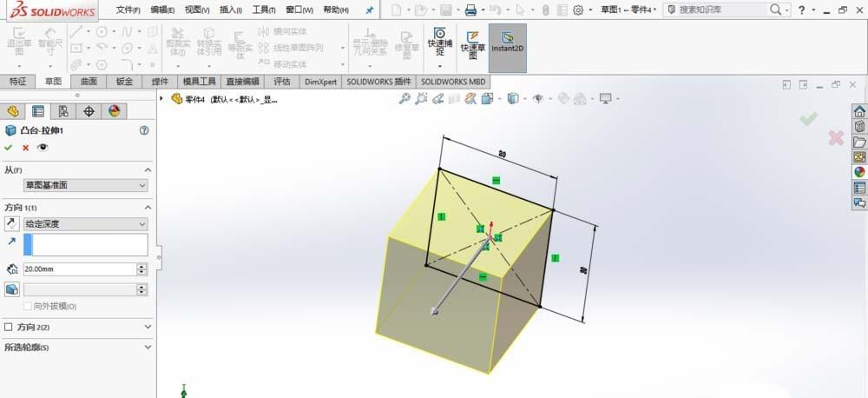Open the 插入 menu

[232, 10]
